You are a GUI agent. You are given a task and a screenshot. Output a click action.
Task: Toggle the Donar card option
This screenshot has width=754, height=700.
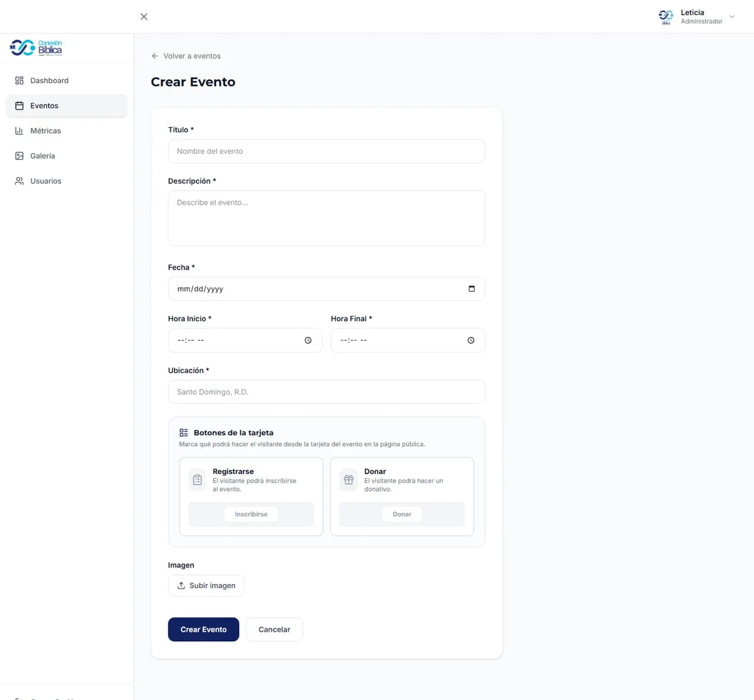click(402, 496)
